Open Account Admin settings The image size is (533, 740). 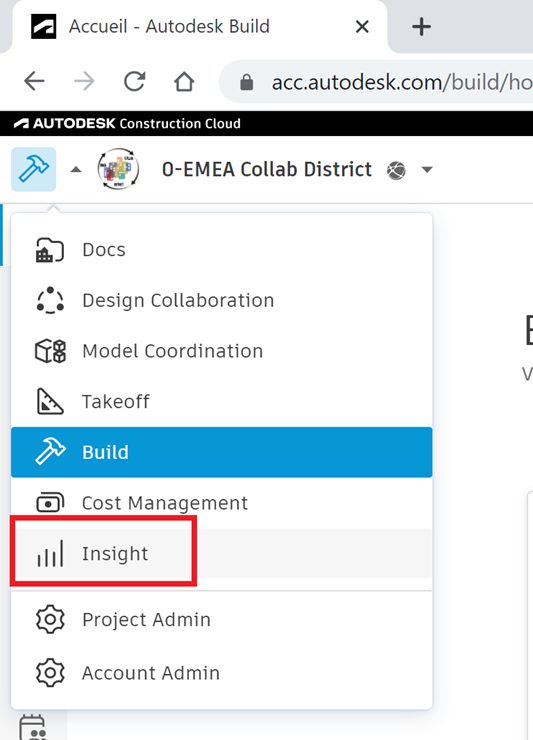tap(221, 673)
